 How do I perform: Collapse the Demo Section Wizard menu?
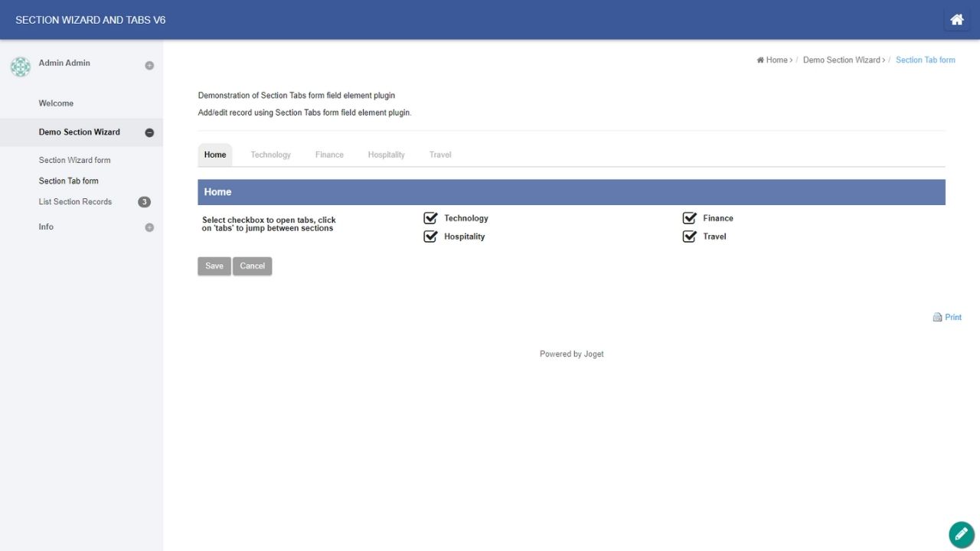(x=149, y=132)
